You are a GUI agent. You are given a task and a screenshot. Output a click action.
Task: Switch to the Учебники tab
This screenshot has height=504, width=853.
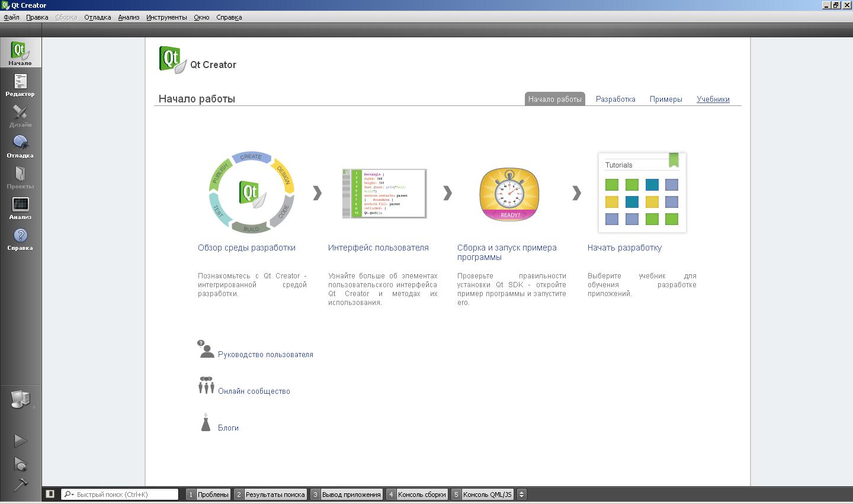coord(713,99)
